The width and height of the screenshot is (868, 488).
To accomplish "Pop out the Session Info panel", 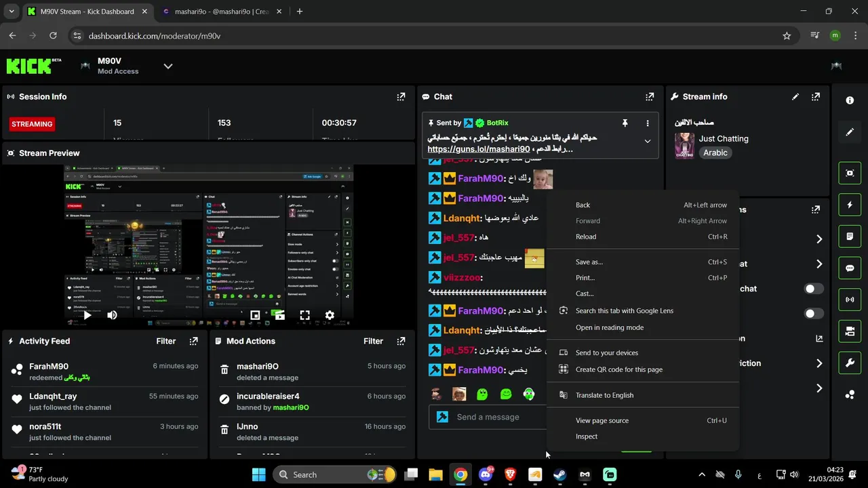I will point(401,97).
